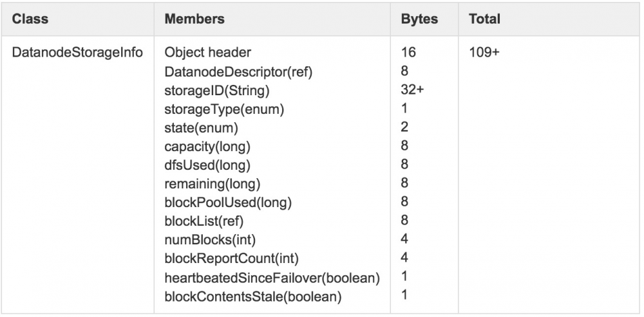This screenshot has width=644, height=317.
Task: Select the remaining(long) member text
Action: 213,184
